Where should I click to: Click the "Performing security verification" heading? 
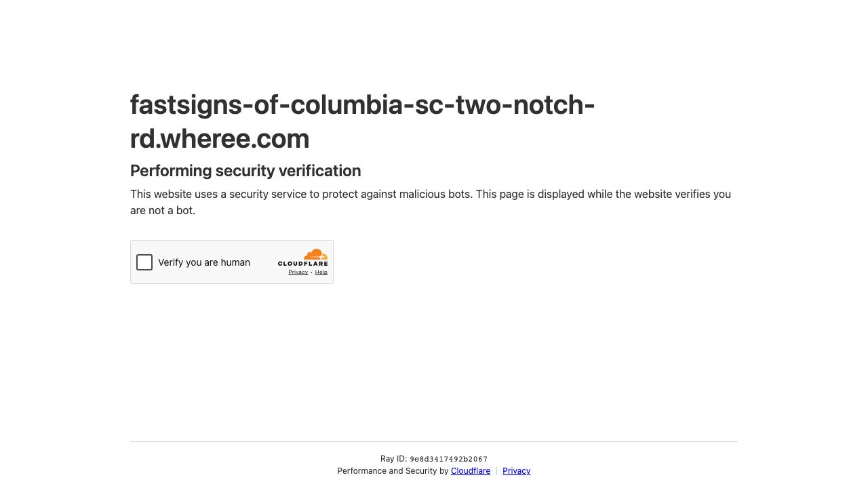point(245,171)
